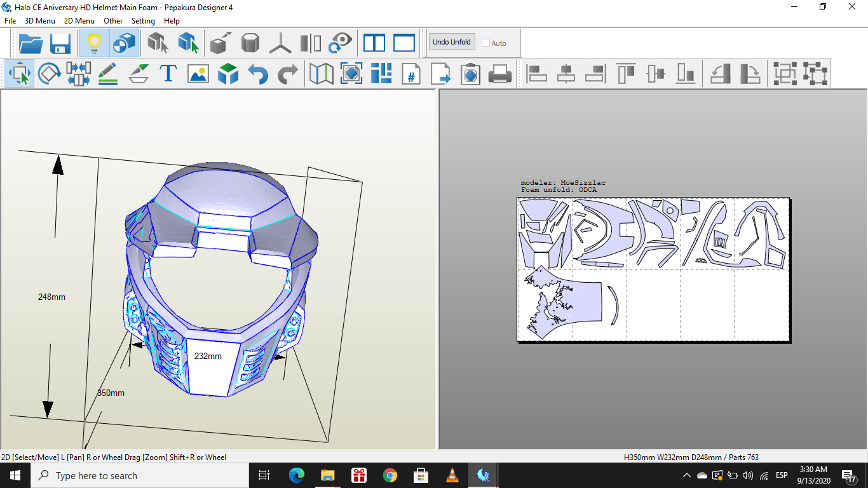Click the cube with arrow normal direction icon

[x=221, y=43]
